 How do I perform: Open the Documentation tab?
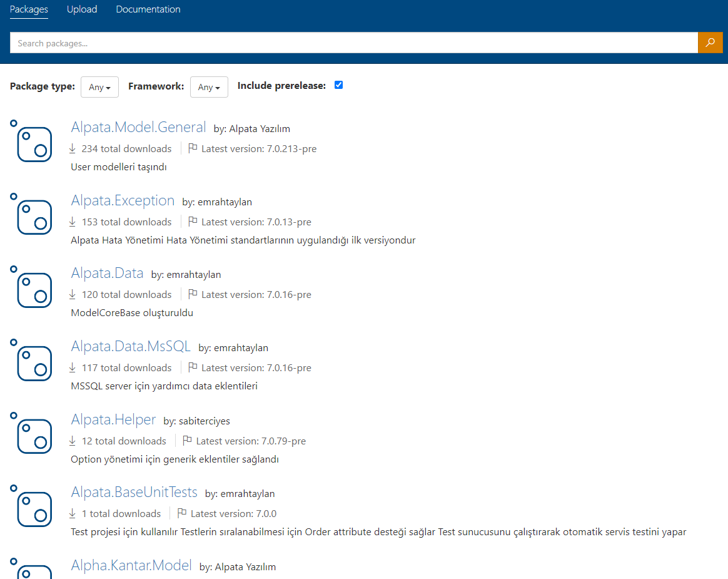pos(148,9)
